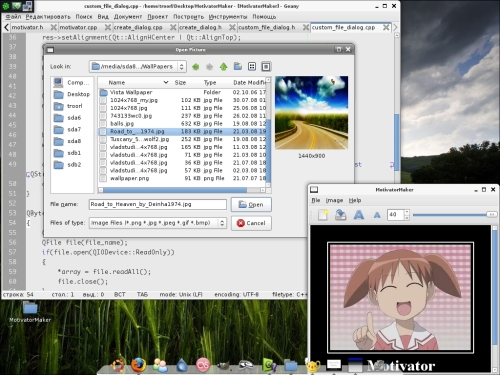Expand the Look in path dropdown
This screenshot has width=500, height=375.
coord(181,67)
